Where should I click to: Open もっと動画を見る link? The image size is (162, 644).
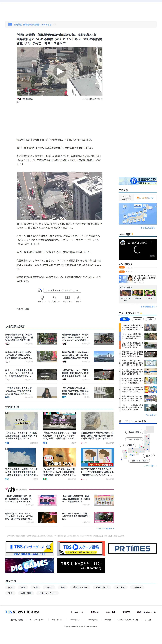[148, 306]
